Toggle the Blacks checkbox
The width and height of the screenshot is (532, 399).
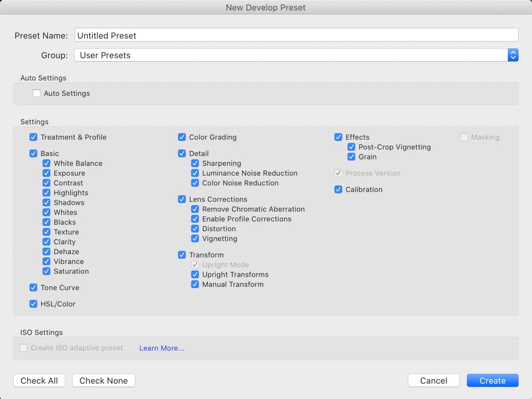46,222
